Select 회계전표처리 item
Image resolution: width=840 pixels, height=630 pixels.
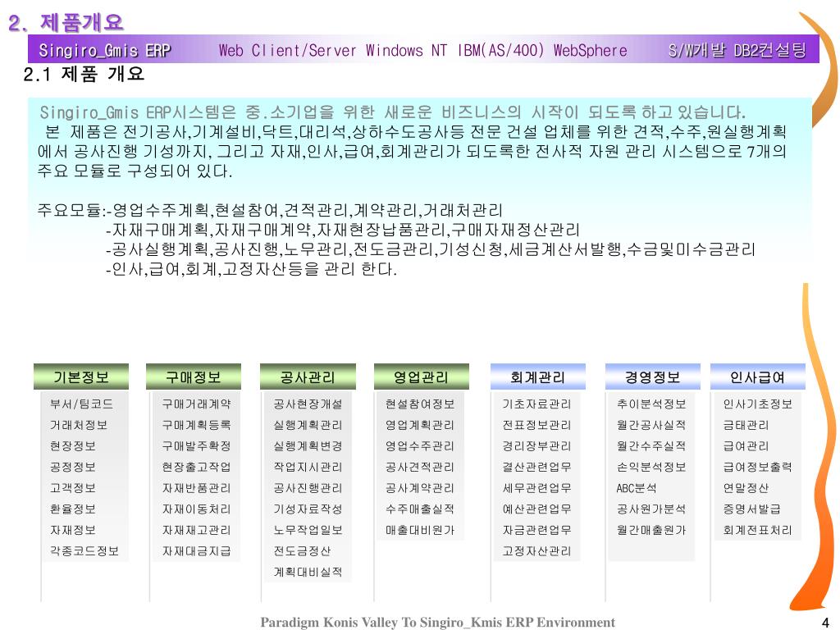pyautogui.click(x=757, y=530)
